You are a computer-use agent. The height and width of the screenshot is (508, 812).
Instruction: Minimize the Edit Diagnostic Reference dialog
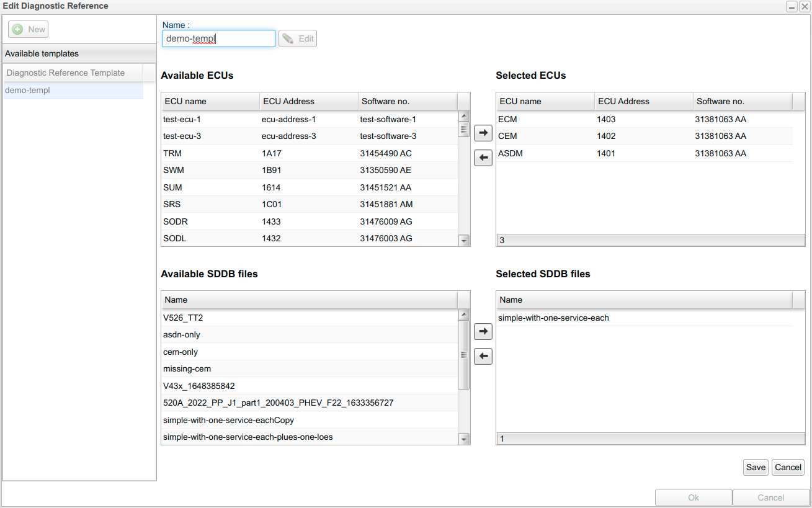[792, 6]
